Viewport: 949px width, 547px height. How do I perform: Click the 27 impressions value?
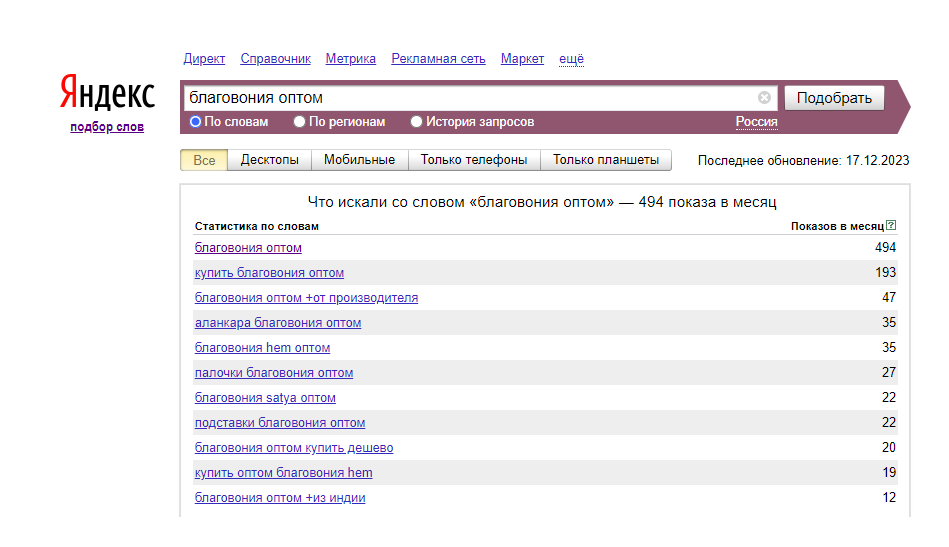(889, 372)
